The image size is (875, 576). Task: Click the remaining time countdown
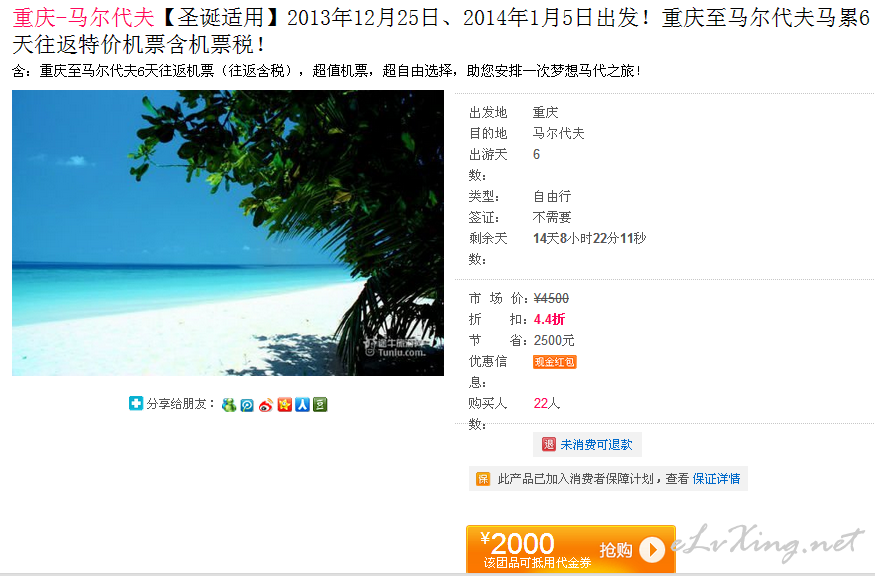pos(589,238)
